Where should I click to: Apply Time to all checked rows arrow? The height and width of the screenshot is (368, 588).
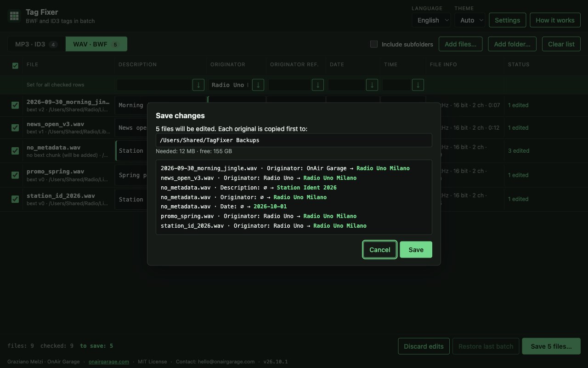click(418, 85)
